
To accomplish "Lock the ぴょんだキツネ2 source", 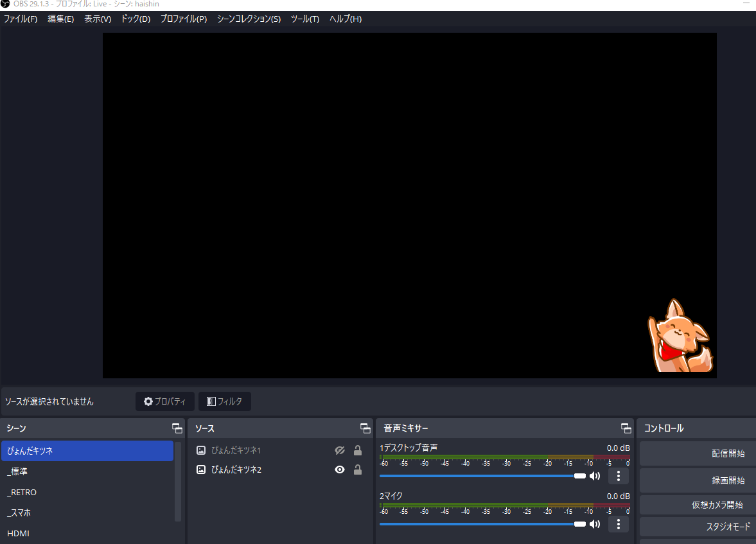I will click(357, 469).
